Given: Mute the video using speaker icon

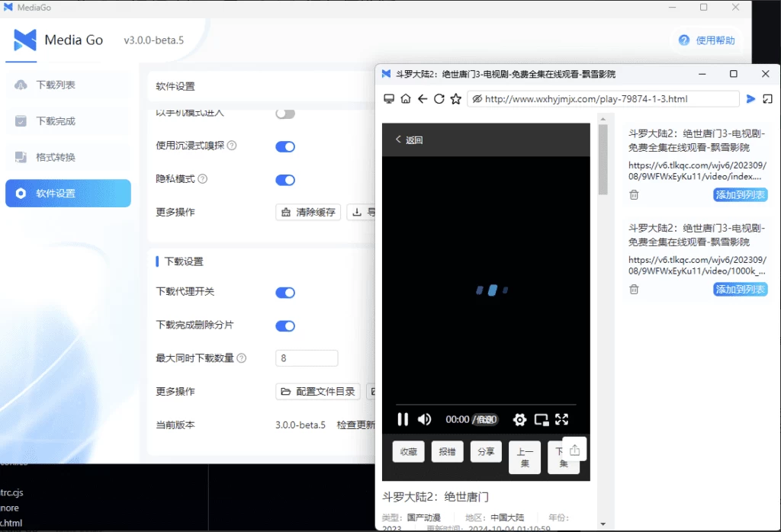Looking at the screenshot, I should pyautogui.click(x=425, y=419).
